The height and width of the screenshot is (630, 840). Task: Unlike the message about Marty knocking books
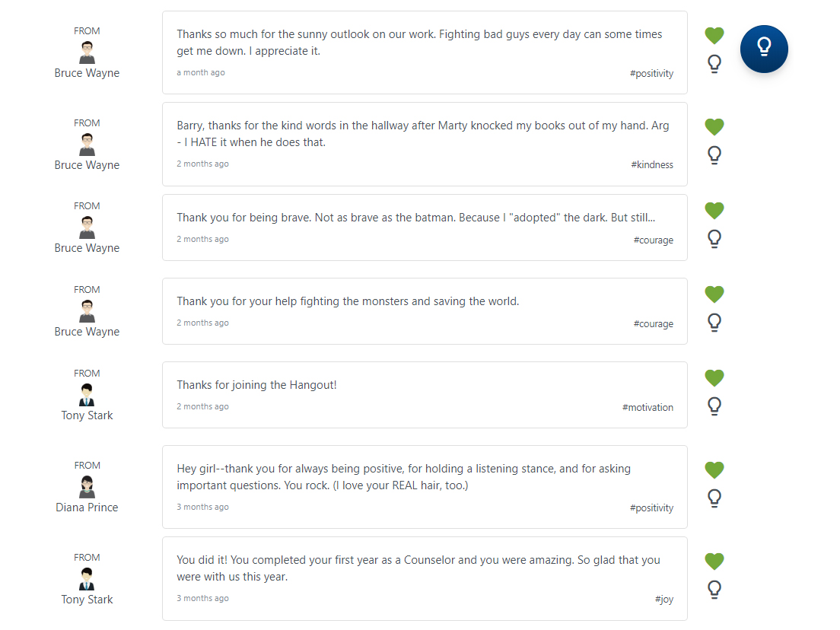(714, 127)
